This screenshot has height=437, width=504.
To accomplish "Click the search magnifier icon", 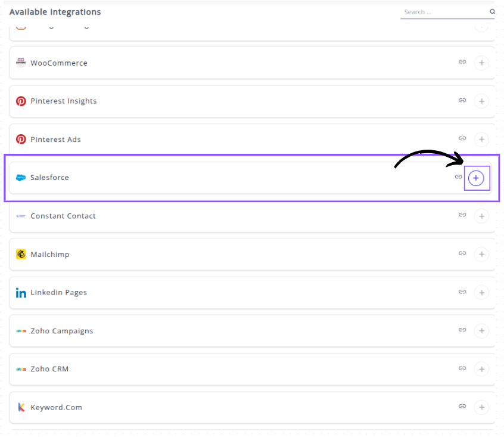I will (x=492, y=12).
